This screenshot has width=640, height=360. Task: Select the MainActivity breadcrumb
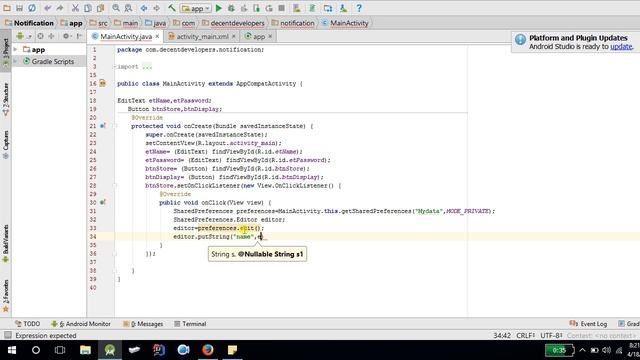click(345, 23)
